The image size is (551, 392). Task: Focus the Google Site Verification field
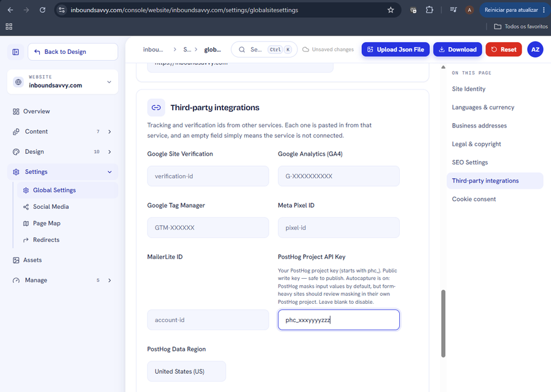click(208, 176)
